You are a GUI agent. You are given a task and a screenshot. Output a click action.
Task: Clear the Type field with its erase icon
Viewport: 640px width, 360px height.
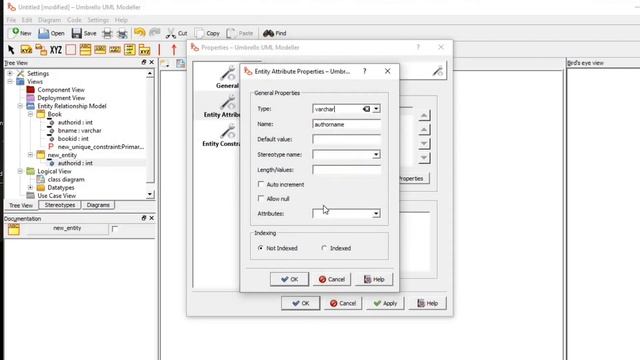point(366,109)
